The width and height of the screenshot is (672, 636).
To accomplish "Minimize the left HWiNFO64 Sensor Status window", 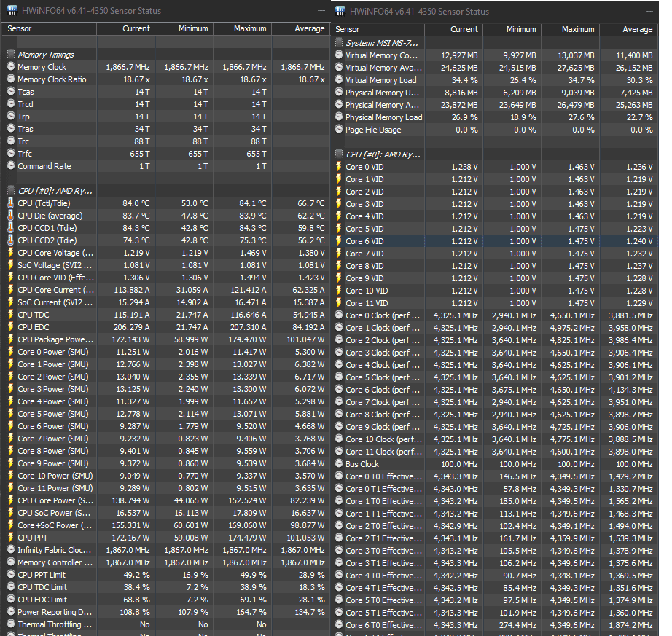I will (321, 11).
